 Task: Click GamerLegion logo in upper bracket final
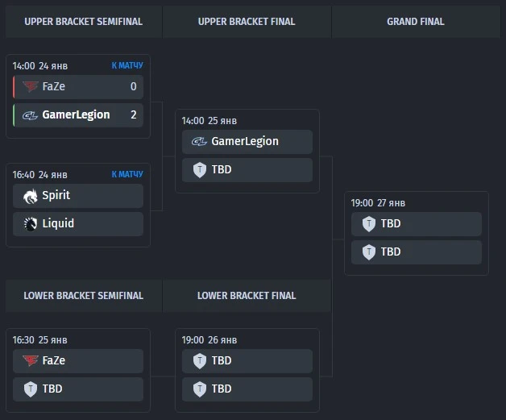(x=200, y=141)
